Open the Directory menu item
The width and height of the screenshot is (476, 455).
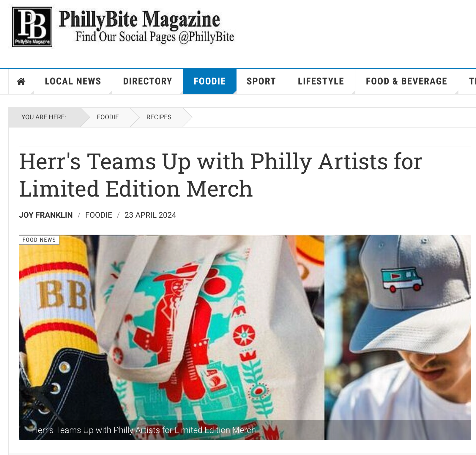[x=147, y=81]
